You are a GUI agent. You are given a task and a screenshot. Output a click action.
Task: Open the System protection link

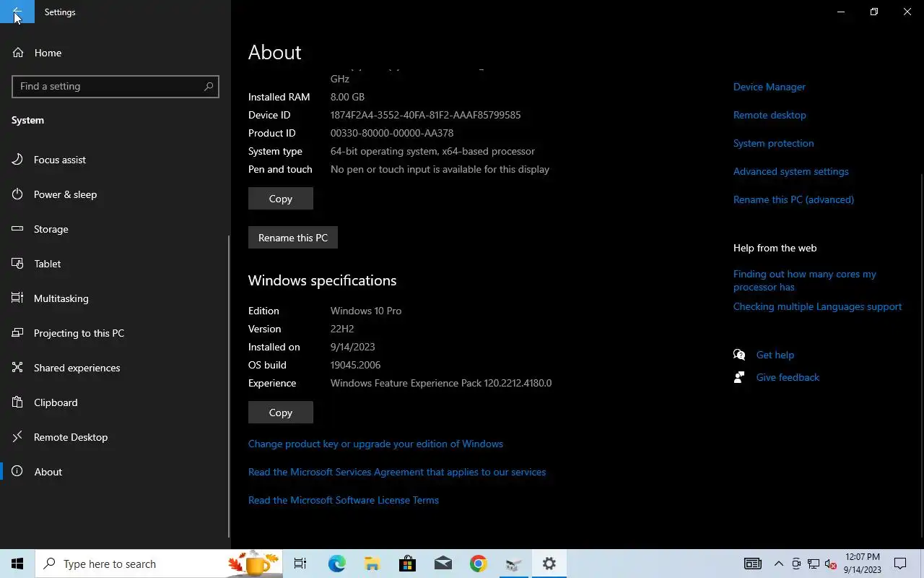[x=773, y=143]
